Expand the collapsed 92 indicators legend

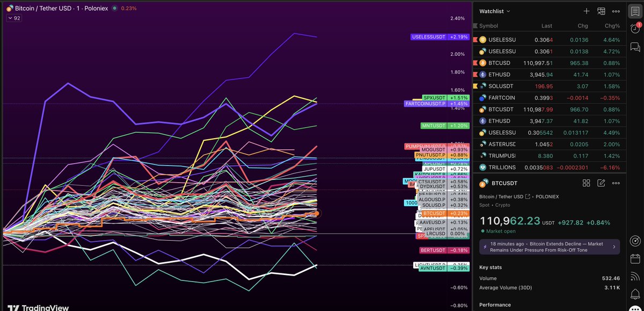click(14, 18)
